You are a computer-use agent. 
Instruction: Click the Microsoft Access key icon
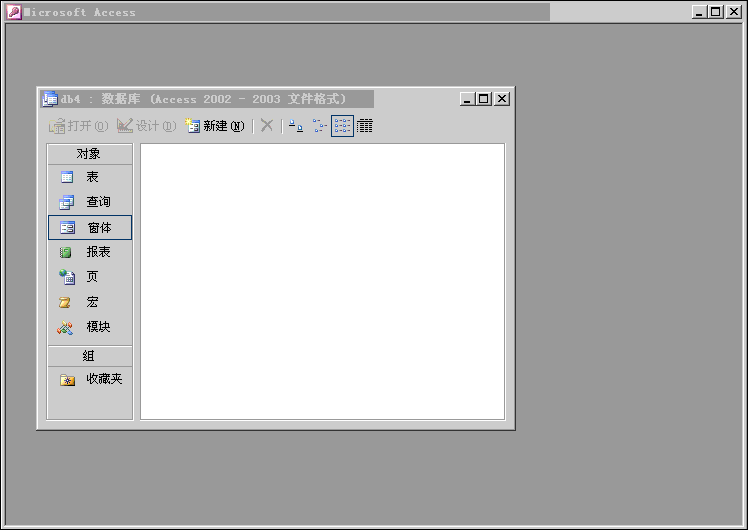tap(14, 12)
